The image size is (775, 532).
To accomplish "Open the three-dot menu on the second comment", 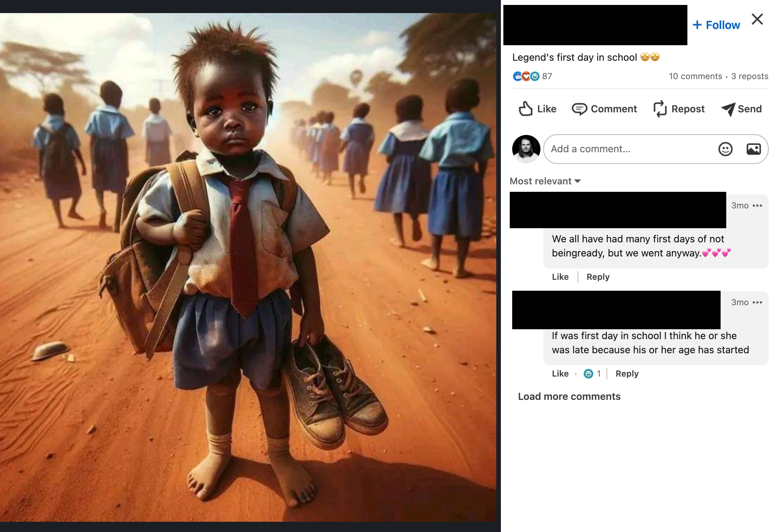I will 757,302.
